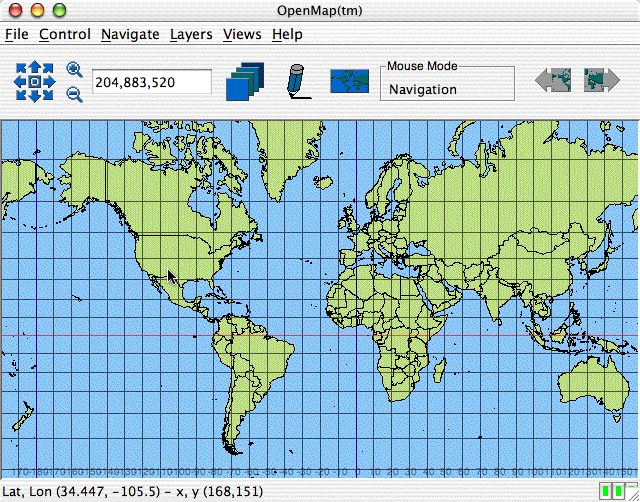Open the Navigate menu

tap(130, 34)
